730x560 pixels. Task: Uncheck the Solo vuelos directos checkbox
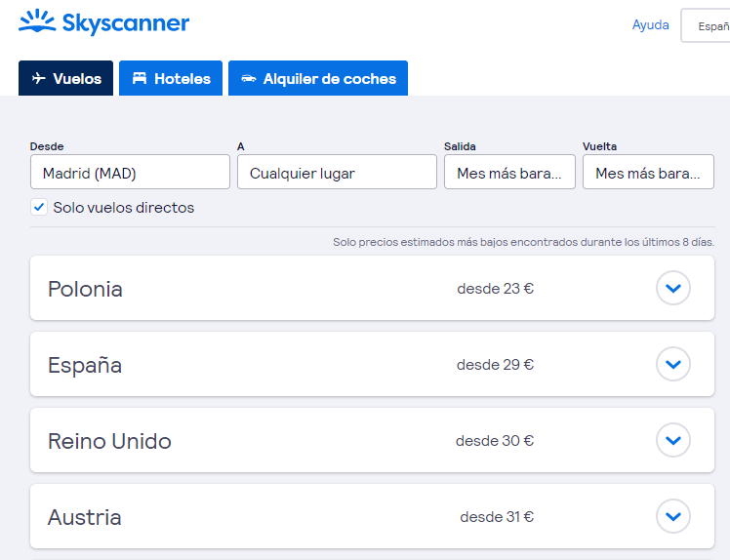tap(39, 207)
